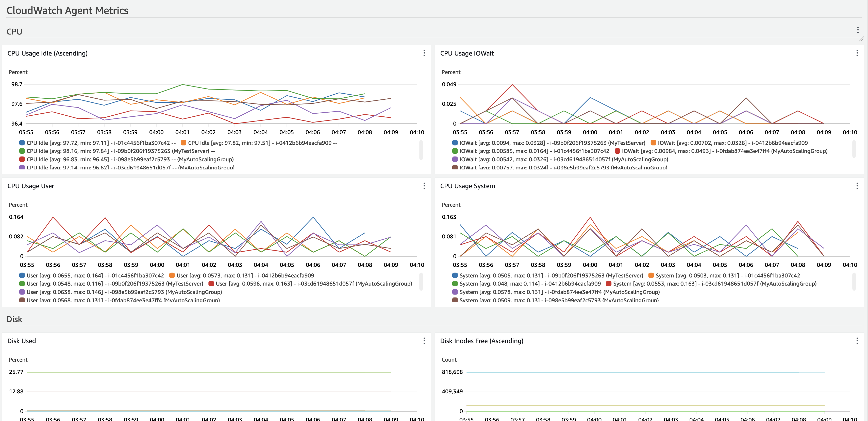Click purple swatch for User i-098e5b99eaf2c5793
The width and height of the screenshot is (868, 421).
tap(22, 292)
